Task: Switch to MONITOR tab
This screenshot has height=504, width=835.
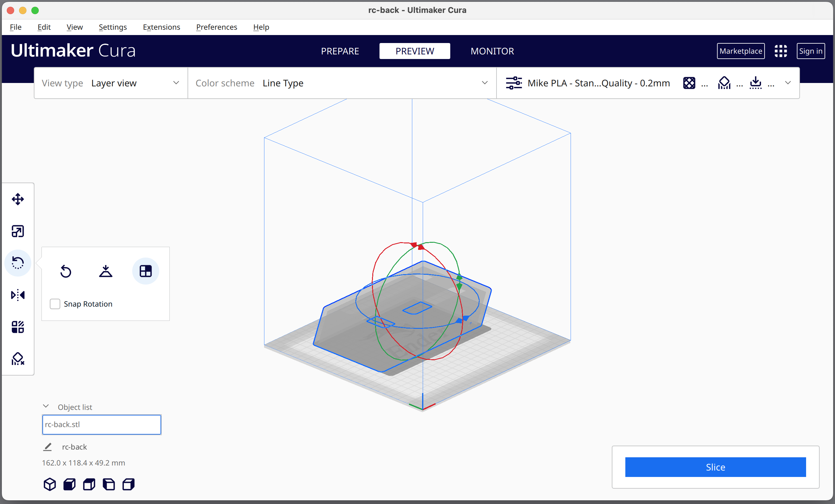Action: tap(492, 50)
